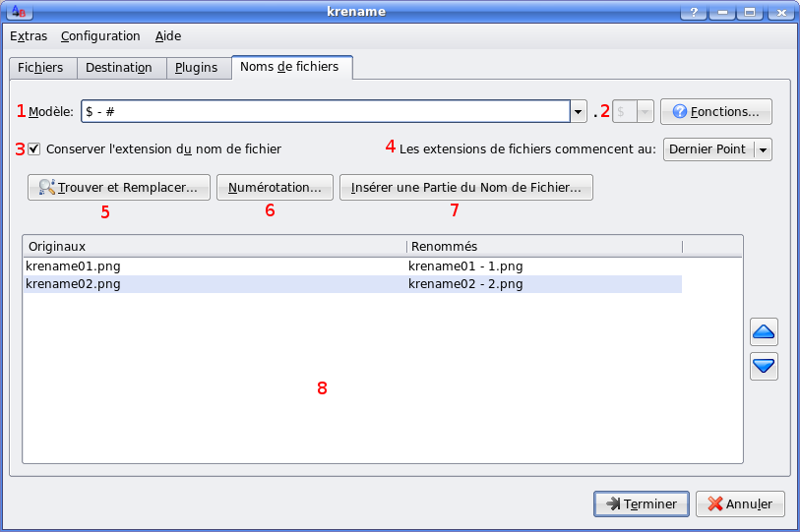The height and width of the screenshot is (532, 800).
Task: Open the Configuration menu
Action: click(x=100, y=36)
